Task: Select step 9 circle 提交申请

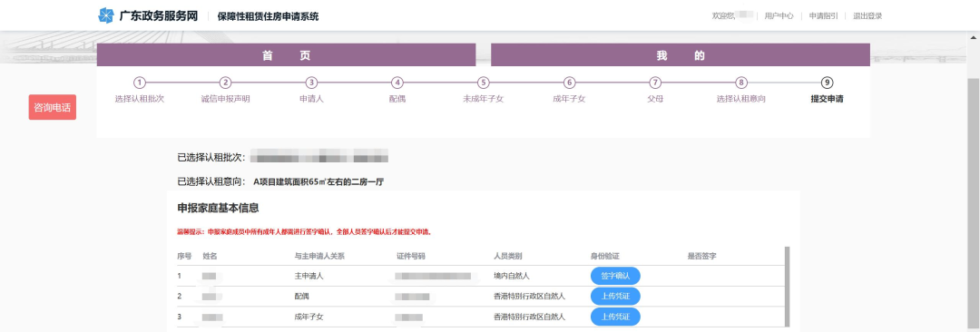Action: 827,83
